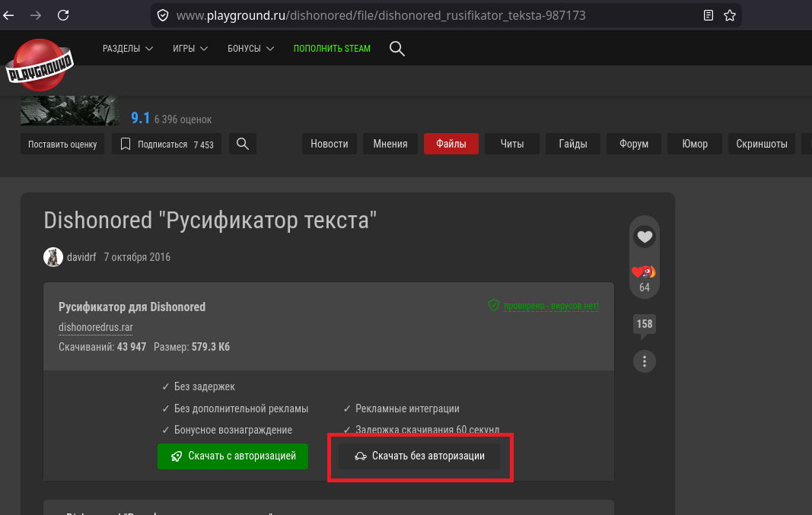This screenshot has width=812, height=515.
Task: Open the dishonoredrus.rar file link
Action: [96, 327]
